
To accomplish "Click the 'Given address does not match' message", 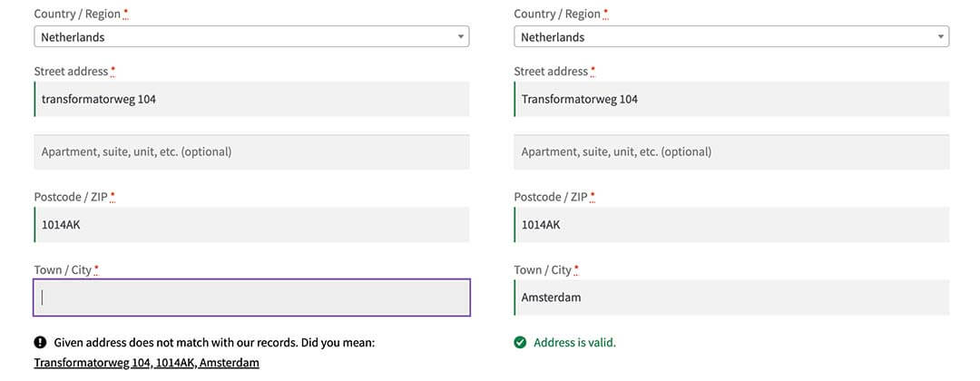I will pyautogui.click(x=214, y=343).
